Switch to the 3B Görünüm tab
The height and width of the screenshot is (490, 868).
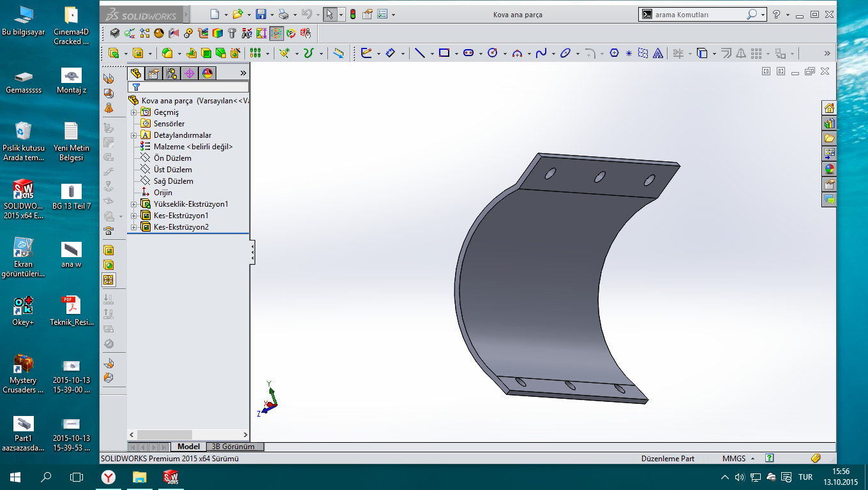pyautogui.click(x=233, y=447)
